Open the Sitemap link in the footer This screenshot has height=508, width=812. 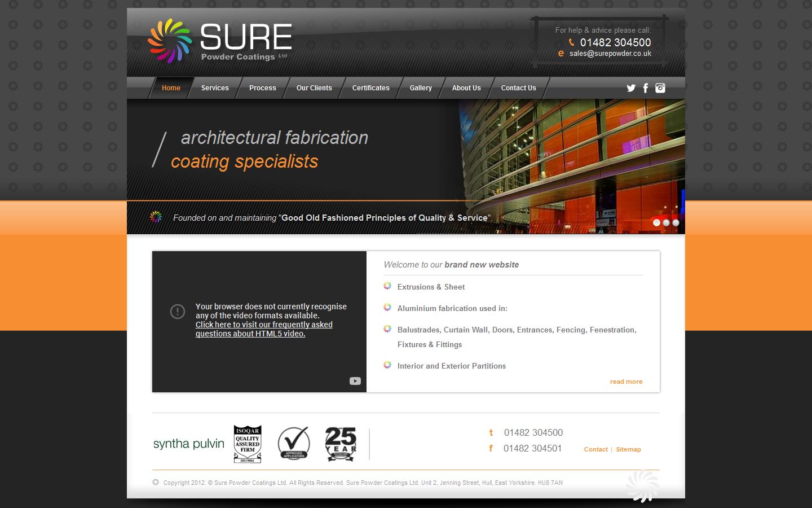(x=629, y=449)
